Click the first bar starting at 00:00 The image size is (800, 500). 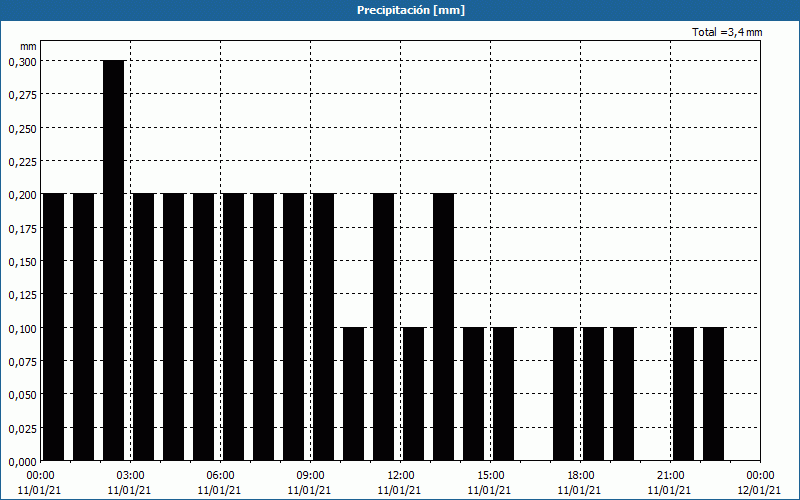tap(54, 327)
